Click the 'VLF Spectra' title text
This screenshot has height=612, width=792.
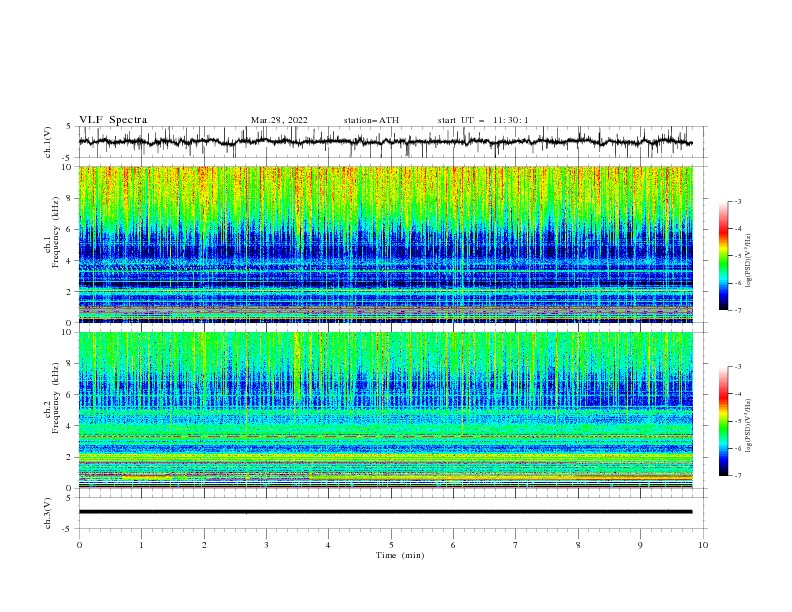(x=113, y=120)
